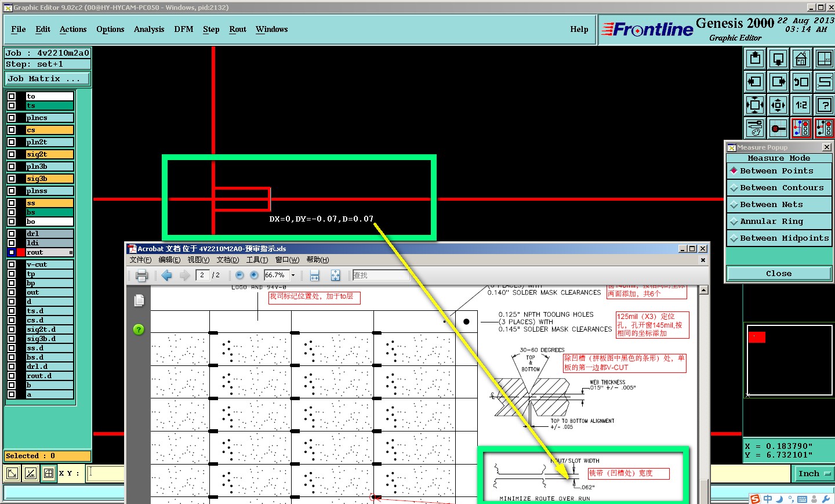Open the Analysis menu
The width and height of the screenshot is (835, 504).
tap(149, 30)
